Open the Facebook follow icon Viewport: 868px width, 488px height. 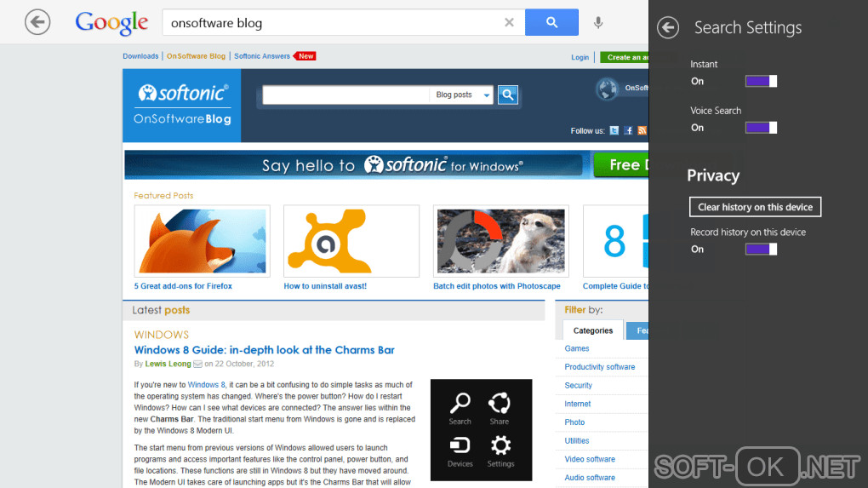pyautogui.click(x=628, y=130)
